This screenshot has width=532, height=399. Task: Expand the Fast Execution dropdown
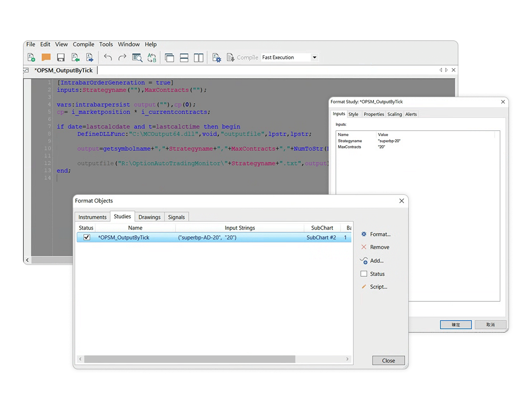(x=315, y=57)
